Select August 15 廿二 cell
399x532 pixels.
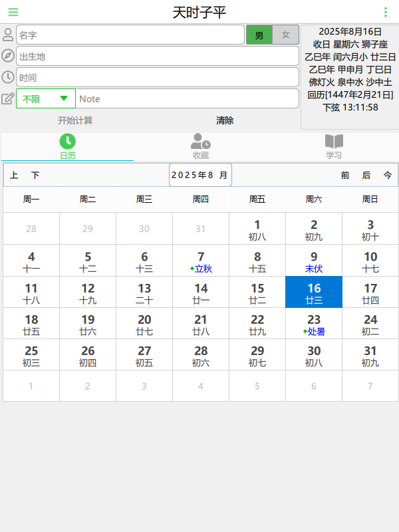click(257, 292)
